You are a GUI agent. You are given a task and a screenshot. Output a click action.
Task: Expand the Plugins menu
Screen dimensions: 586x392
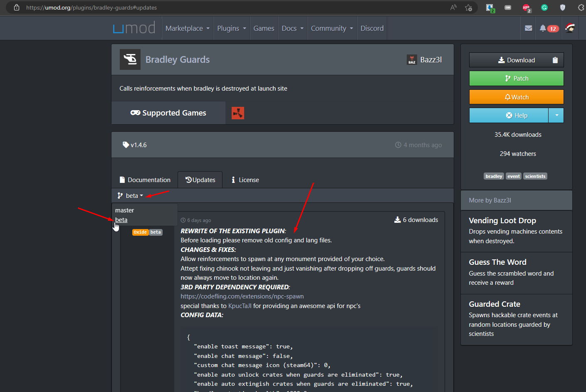click(232, 28)
